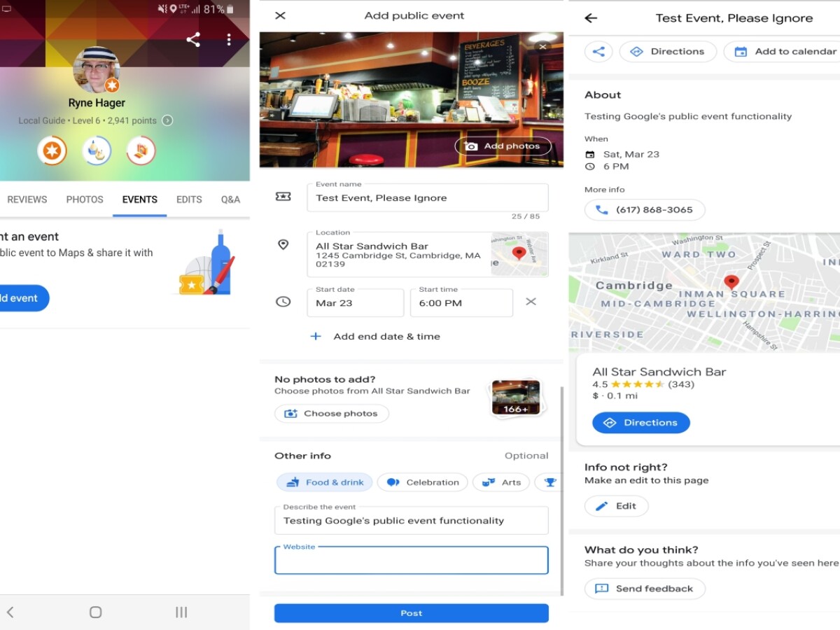Tap the red pin on the Cambridge map
The image size is (840, 630).
coord(731,282)
